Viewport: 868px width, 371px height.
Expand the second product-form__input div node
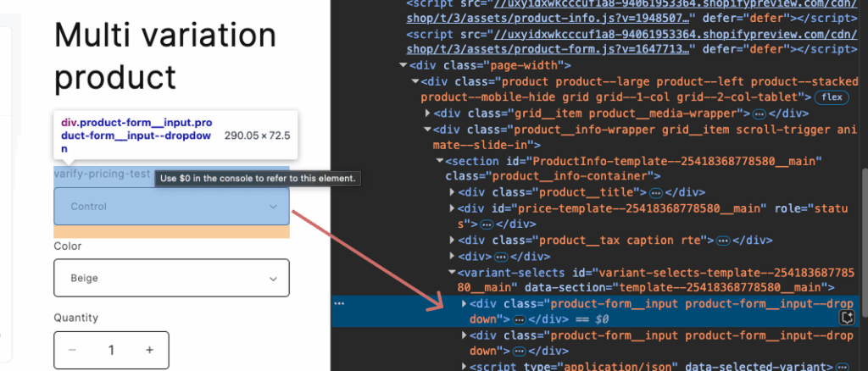[x=464, y=335]
